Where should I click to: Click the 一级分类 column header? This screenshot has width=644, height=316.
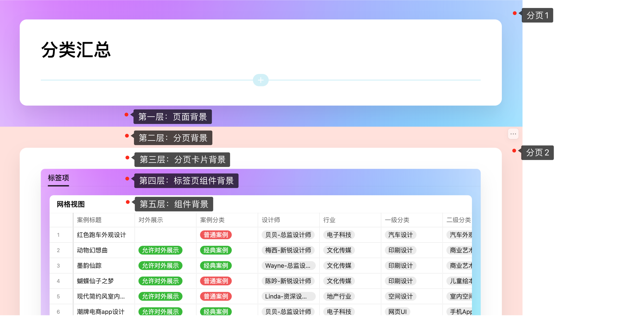[x=397, y=220]
